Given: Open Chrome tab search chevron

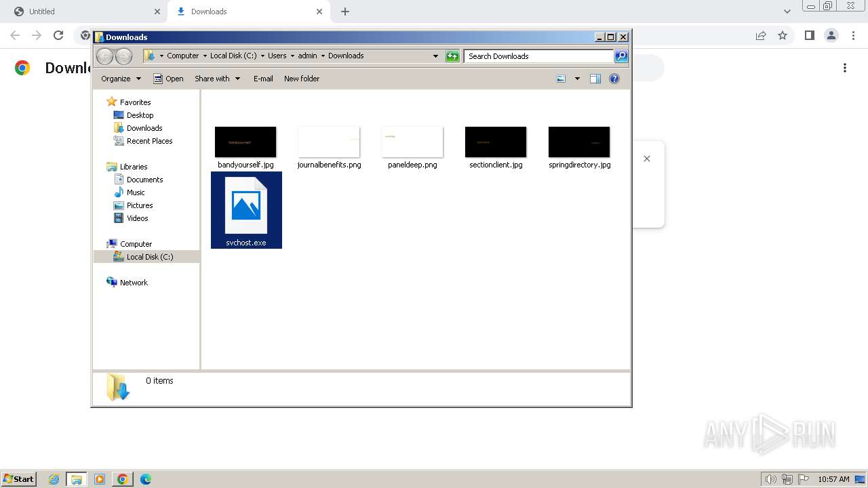Looking at the screenshot, I should (x=787, y=12).
